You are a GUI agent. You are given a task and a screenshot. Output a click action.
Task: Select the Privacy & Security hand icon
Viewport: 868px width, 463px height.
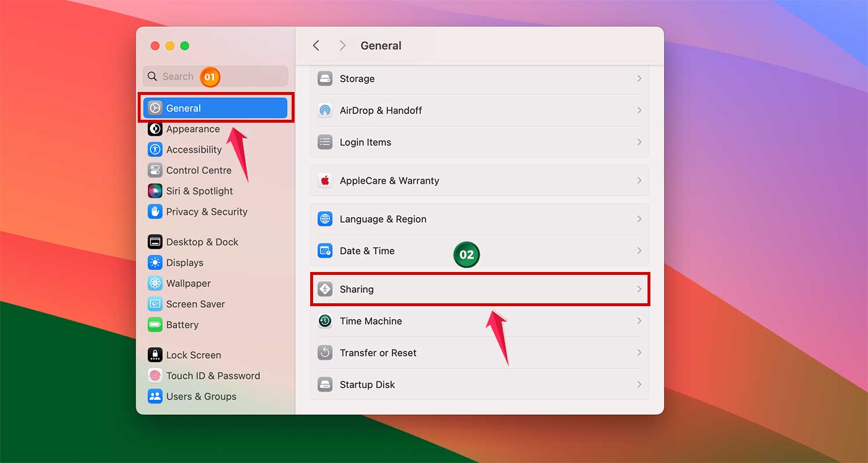coord(155,212)
